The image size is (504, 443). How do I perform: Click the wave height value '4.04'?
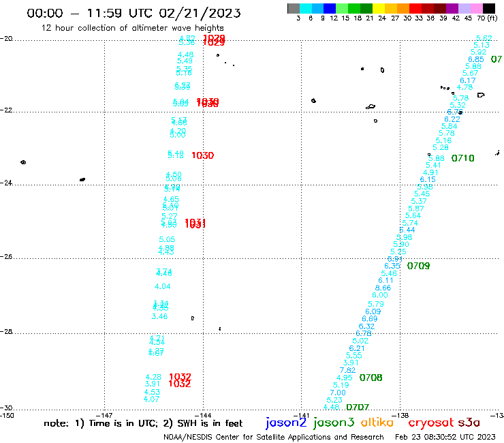163,286
